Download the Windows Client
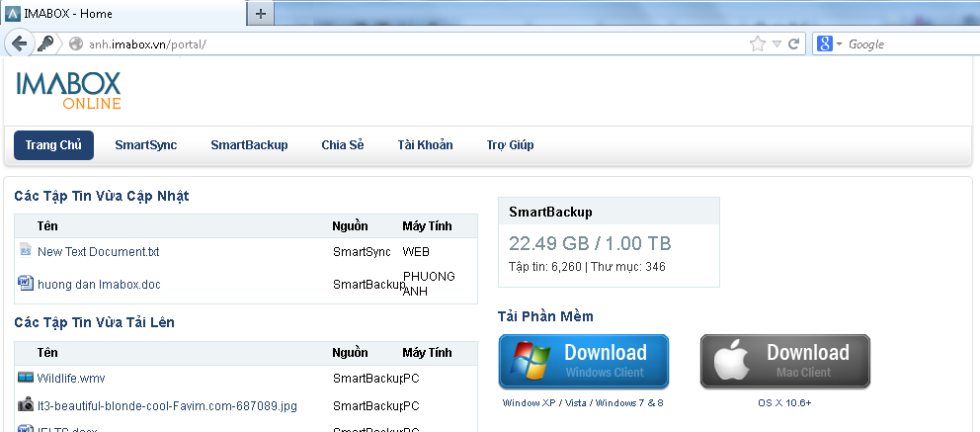The height and width of the screenshot is (432, 980). pos(584,360)
